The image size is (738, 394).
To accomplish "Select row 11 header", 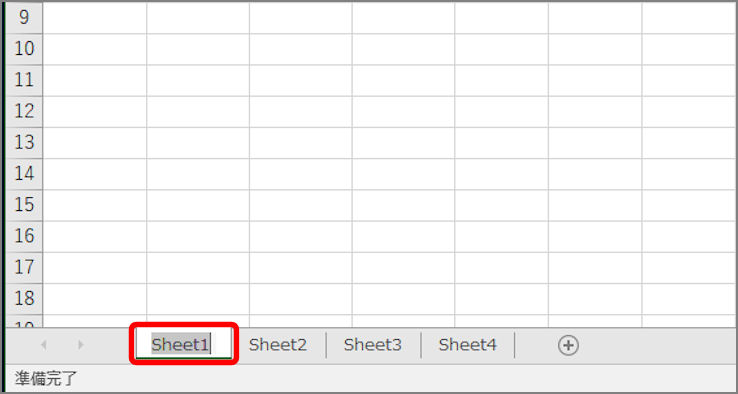I will (24, 80).
